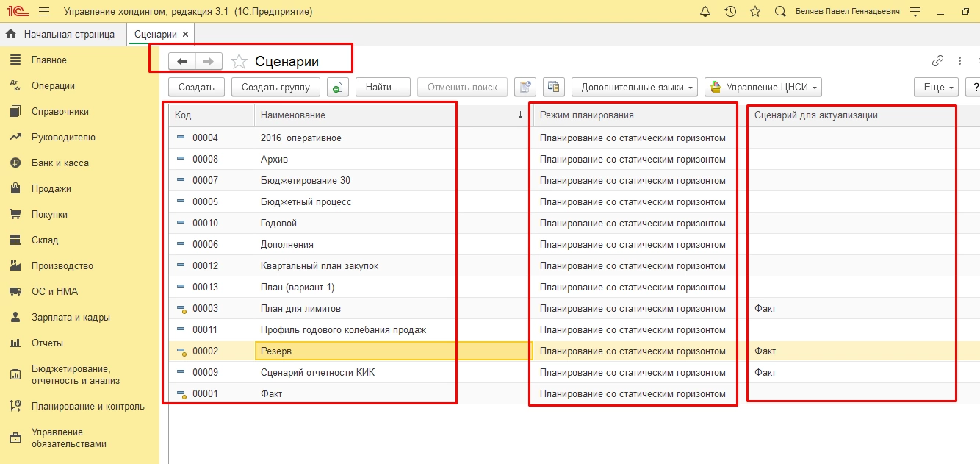Select the Бюджетный процесс row
The width and height of the screenshot is (980, 464).
[x=574, y=201]
